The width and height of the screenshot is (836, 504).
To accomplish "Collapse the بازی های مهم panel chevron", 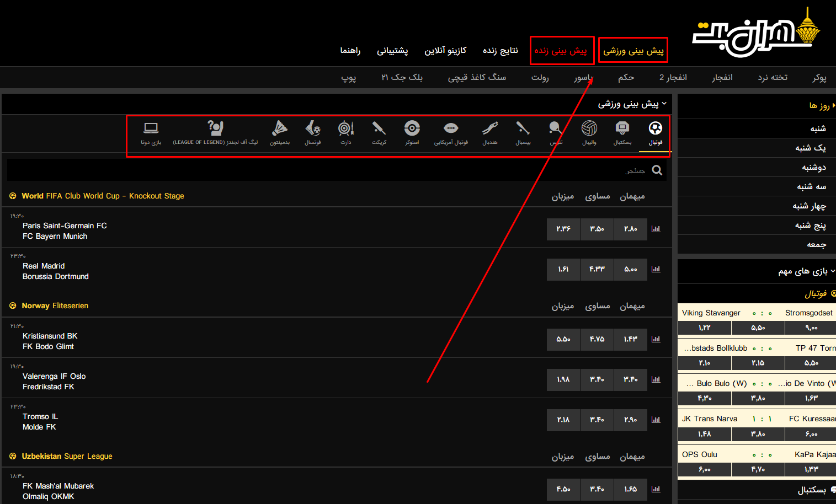I will (x=833, y=271).
